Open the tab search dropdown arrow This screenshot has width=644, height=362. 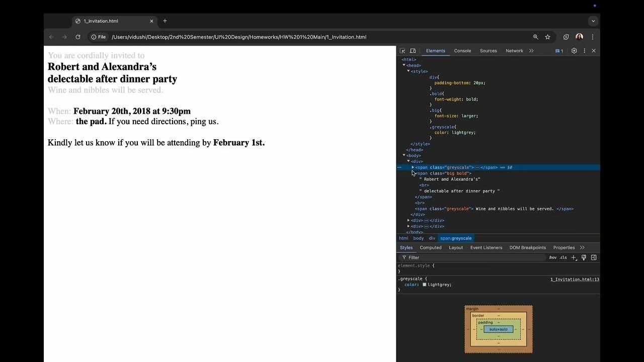(593, 21)
